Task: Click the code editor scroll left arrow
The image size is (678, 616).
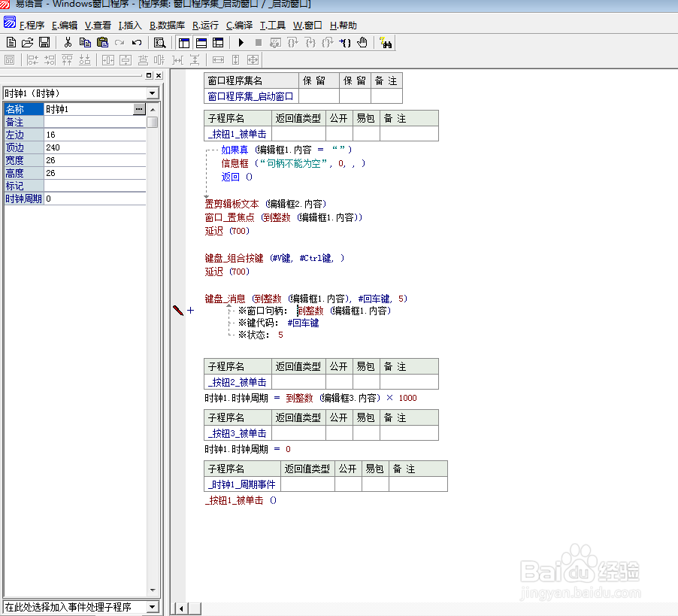Action: (180, 608)
